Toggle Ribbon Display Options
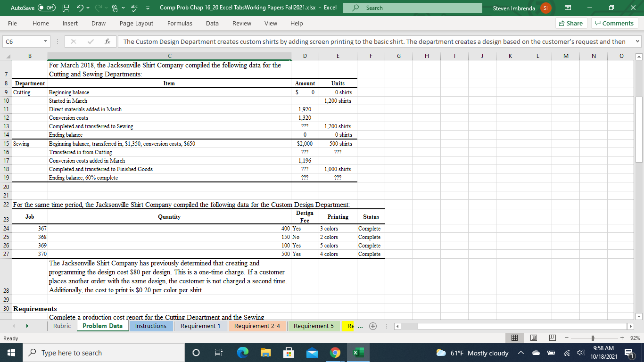This screenshot has height=362, width=644. [x=568, y=8]
